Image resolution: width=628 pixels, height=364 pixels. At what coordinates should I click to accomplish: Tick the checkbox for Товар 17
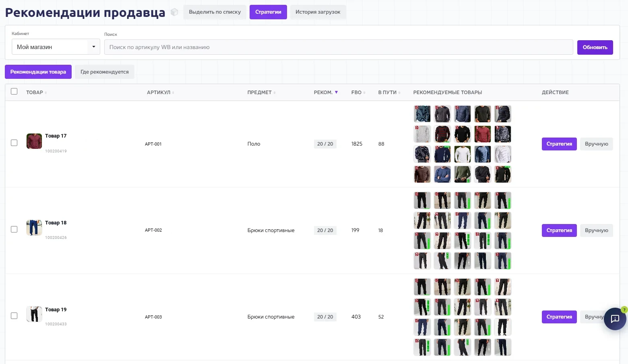[x=14, y=143]
